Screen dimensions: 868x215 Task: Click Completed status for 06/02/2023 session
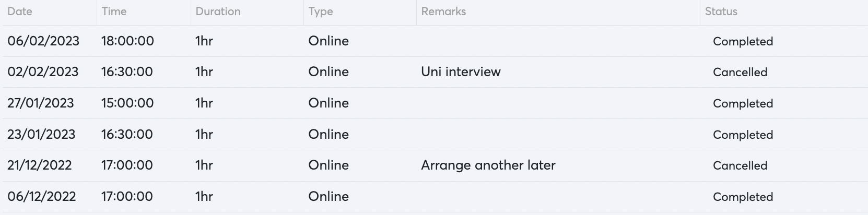(743, 41)
